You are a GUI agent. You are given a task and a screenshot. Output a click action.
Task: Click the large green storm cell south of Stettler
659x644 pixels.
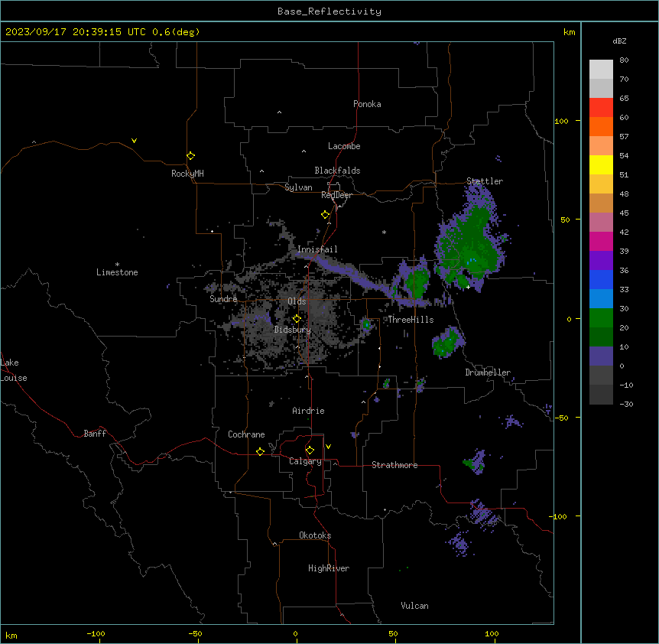click(x=472, y=244)
